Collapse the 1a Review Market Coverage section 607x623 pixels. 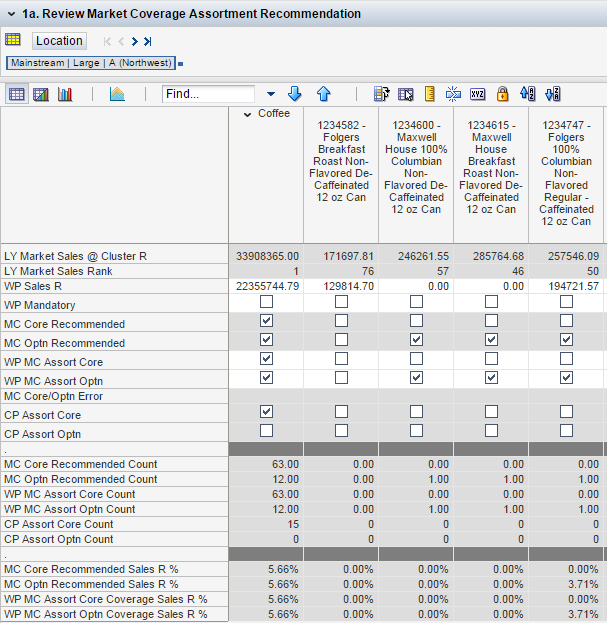pyautogui.click(x=12, y=14)
